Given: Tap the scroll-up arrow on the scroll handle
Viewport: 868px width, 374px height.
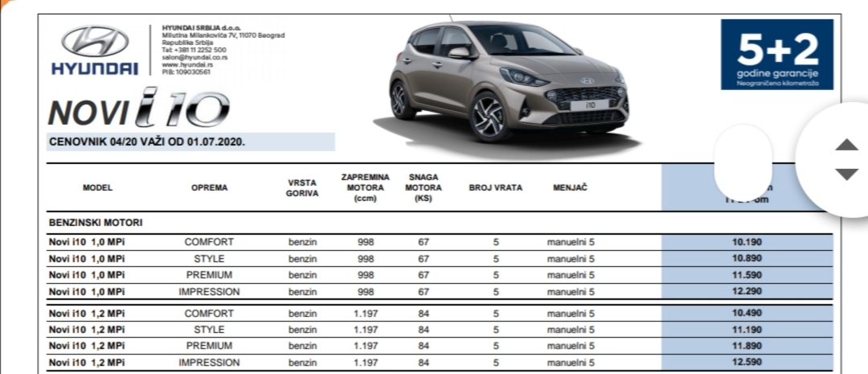Looking at the screenshot, I should (845, 145).
